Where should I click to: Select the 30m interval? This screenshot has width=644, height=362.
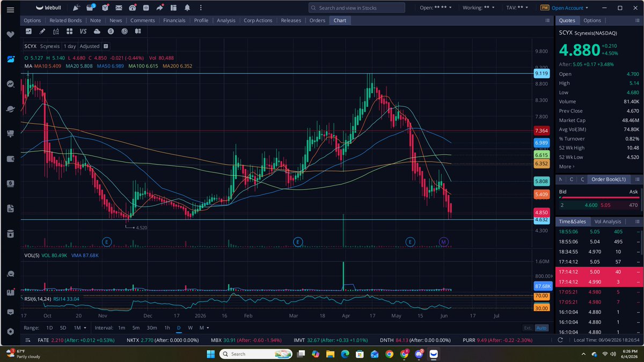(152, 328)
